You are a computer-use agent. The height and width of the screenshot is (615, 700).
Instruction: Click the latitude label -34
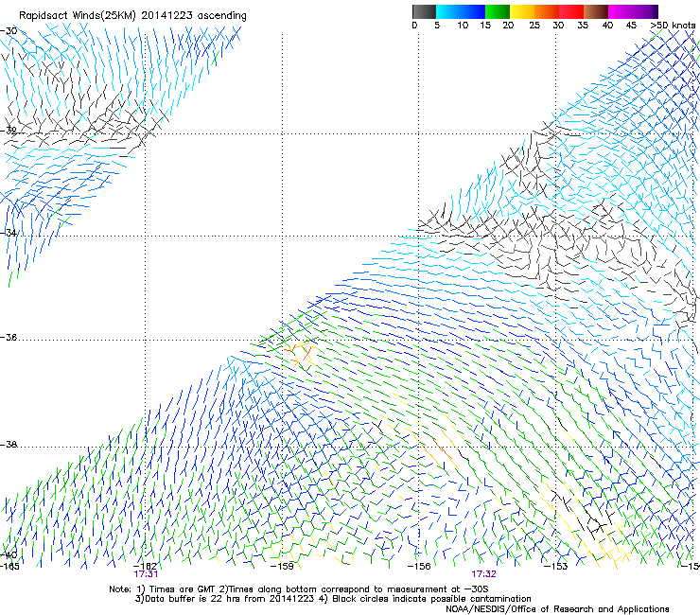[x=9, y=233]
